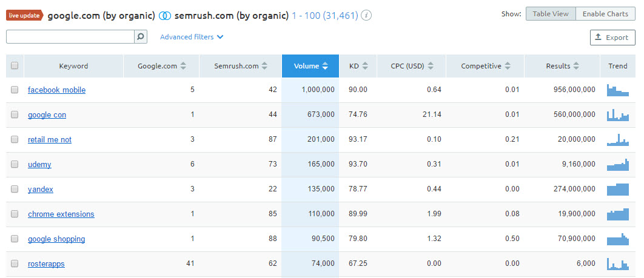Sort by KD column
The width and height of the screenshot is (644, 278).
[358, 66]
